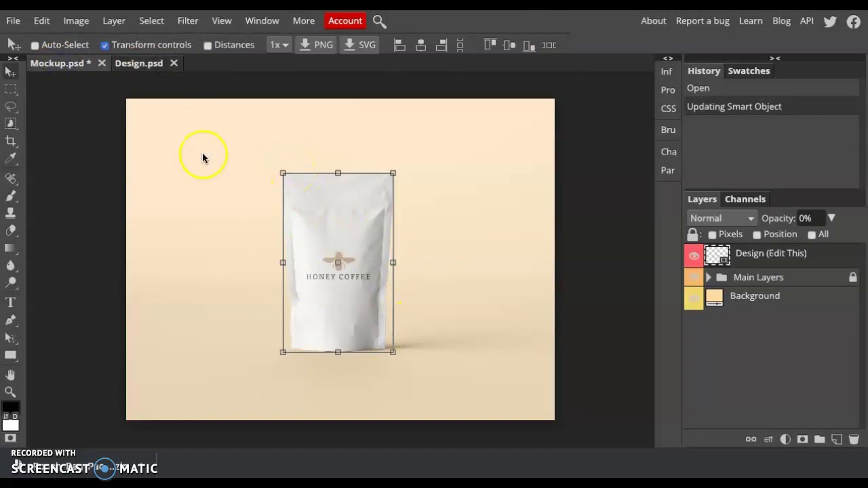Open the Opacity slider dropdown arrow
The width and height of the screenshot is (868, 488).
pos(831,218)
